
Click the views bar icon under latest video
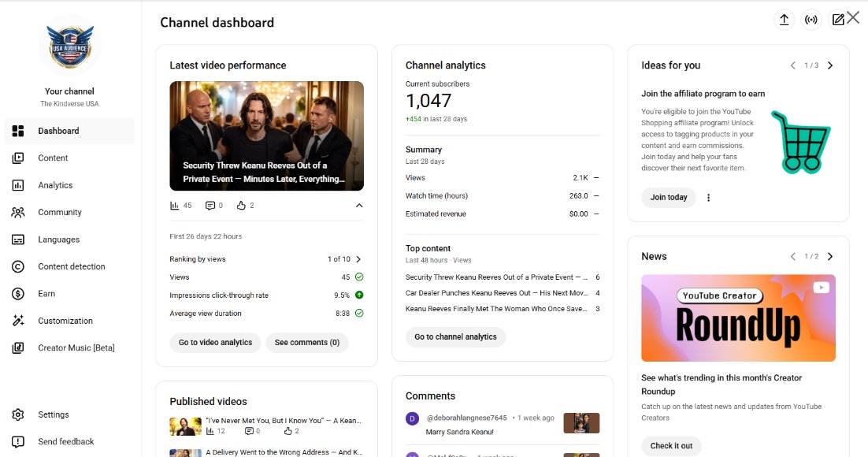(x=174, y=206)
